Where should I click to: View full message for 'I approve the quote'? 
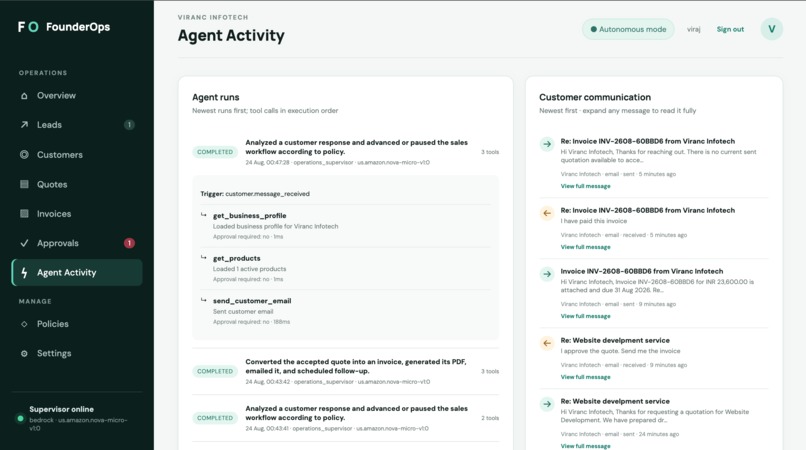click(x=585, y=377)
